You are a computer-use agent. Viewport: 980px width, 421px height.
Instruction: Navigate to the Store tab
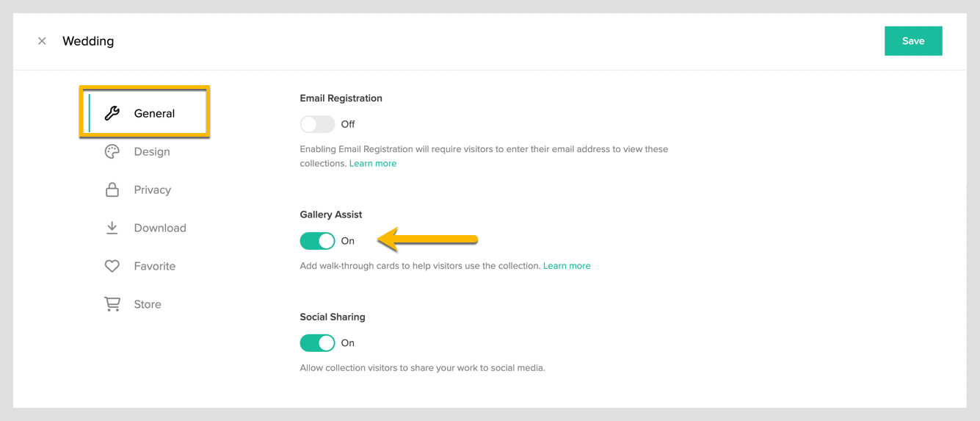(148, 304)
